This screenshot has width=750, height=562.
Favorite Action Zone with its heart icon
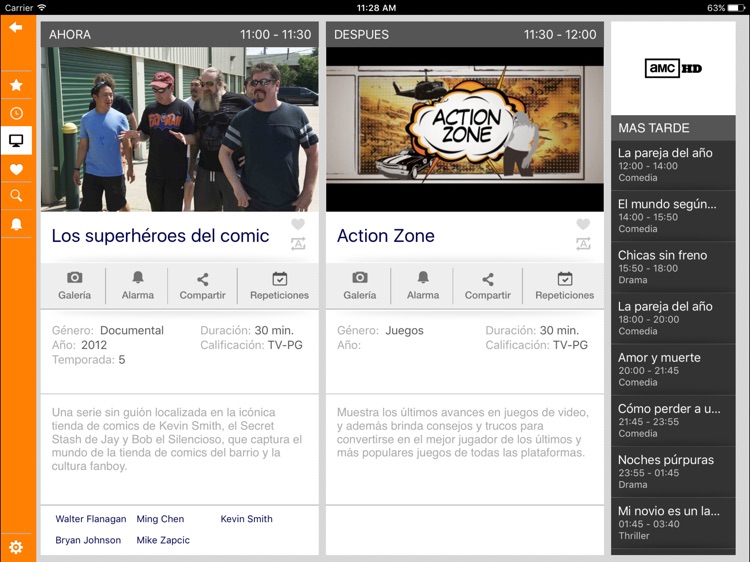pyautogui.click(x=583, y=224)
